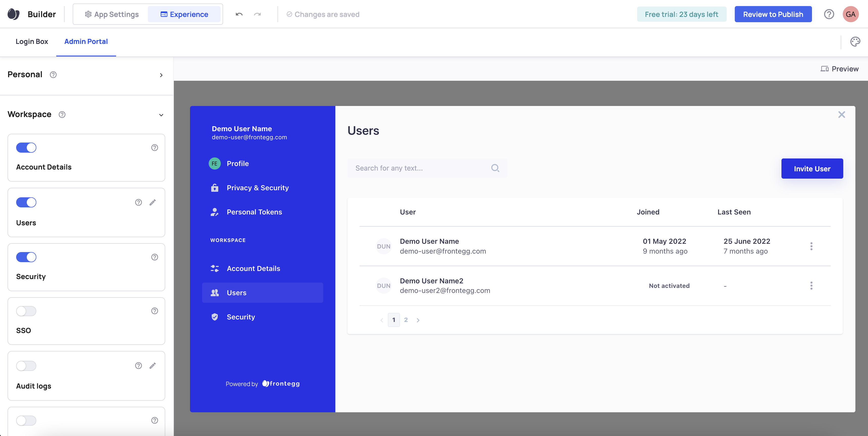This screenshot has height=436, width=868.
Task: Turn on the Audit logs toggle
Action: click(x=26, y=366)
